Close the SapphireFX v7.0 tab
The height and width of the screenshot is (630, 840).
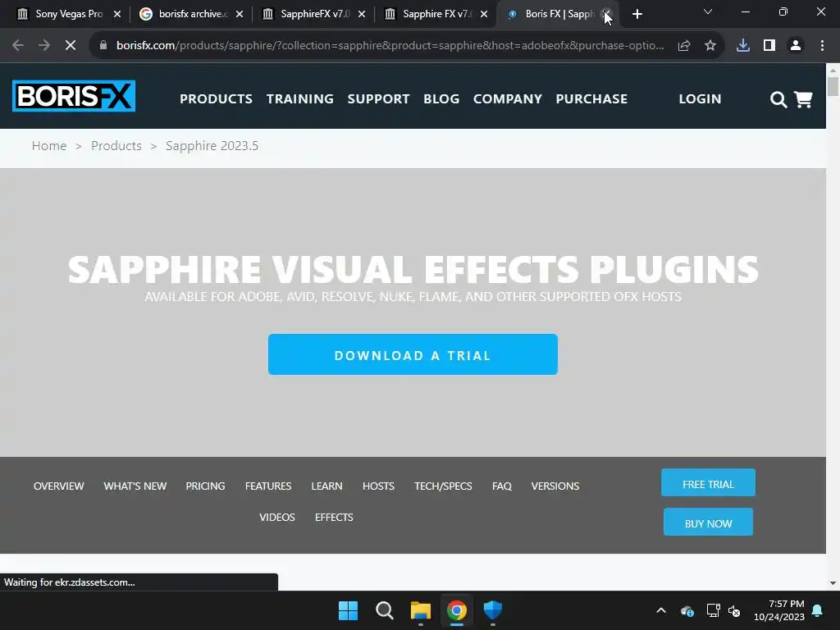(362, 15)
